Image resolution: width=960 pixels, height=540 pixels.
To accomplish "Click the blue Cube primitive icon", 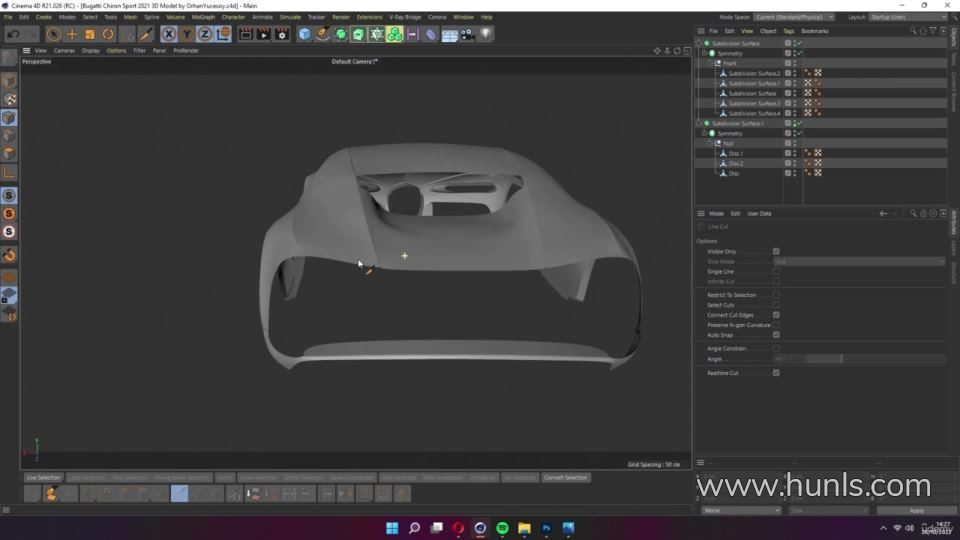I will [x=304, y=34].
